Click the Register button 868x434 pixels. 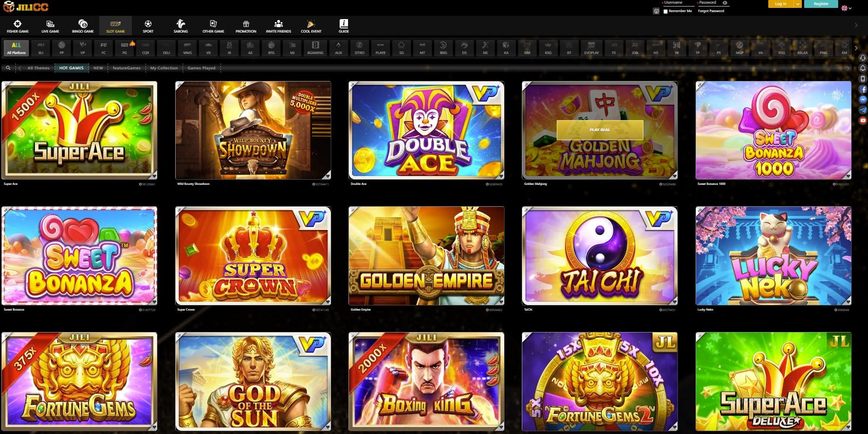click(x=821, y=4)
